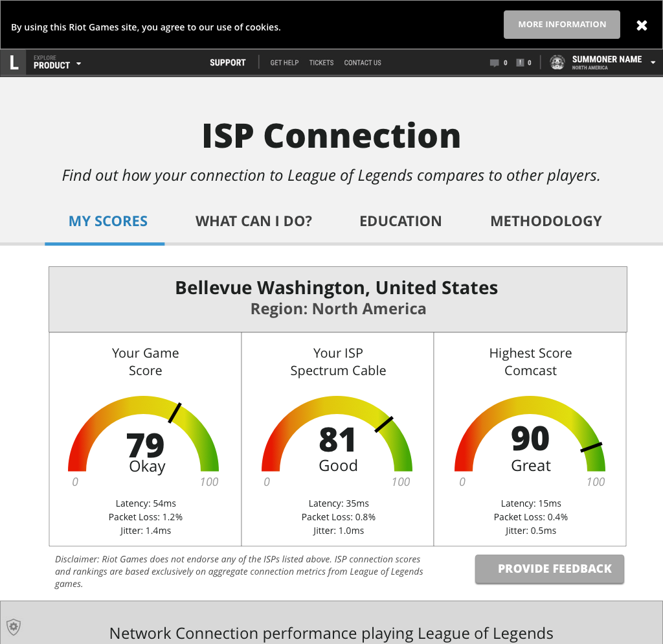Open the Methodology tab
The image size is (663, 644).
click(x=546, y=222)
